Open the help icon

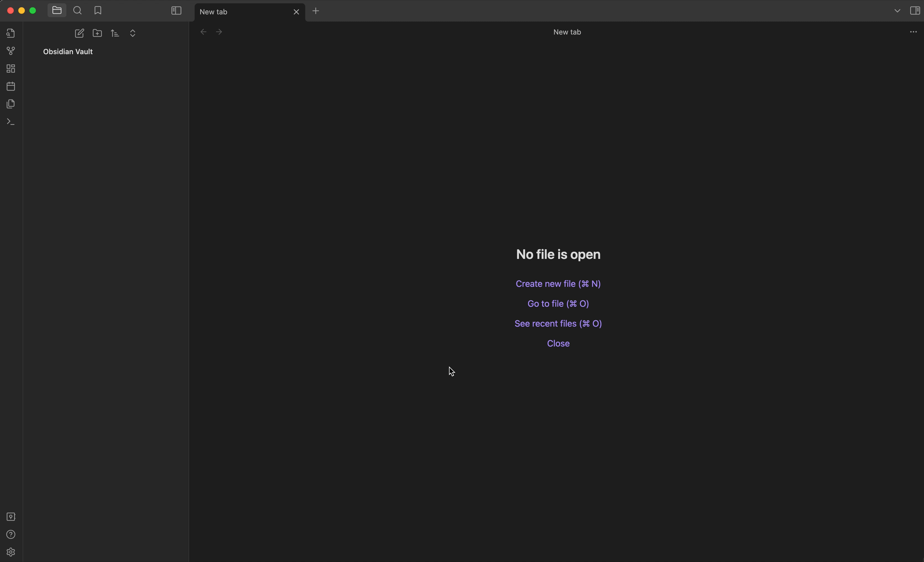pyautogui.click(x=10, y=534)
